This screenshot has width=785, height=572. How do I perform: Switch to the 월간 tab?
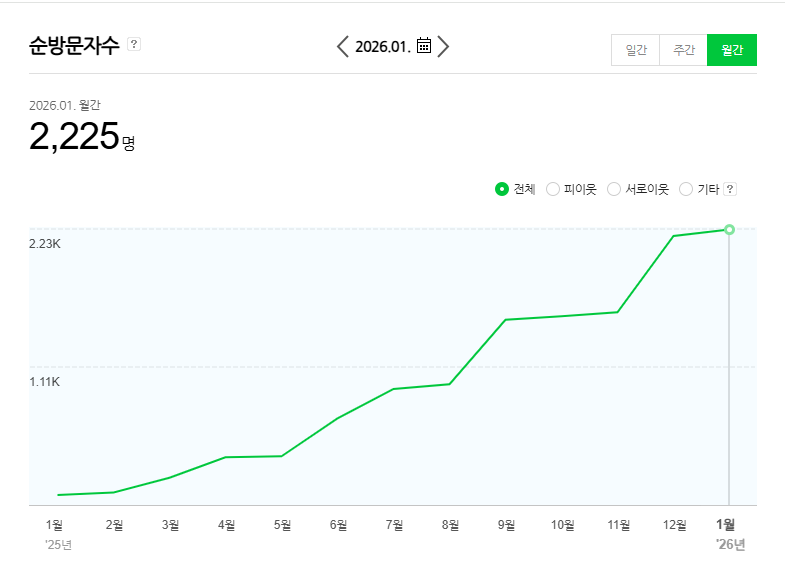pyautogui.click(x=732, y=50)
